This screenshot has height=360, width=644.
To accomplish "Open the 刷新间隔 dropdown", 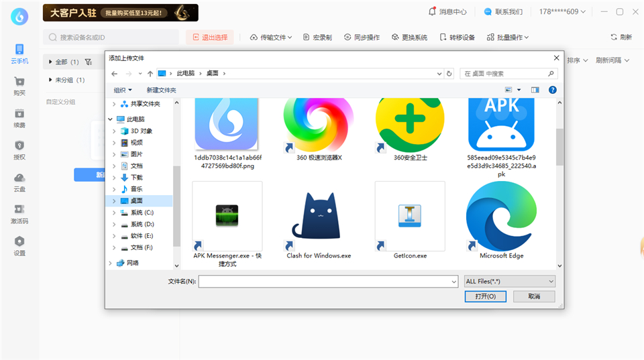I will click(x=612, y=60).
